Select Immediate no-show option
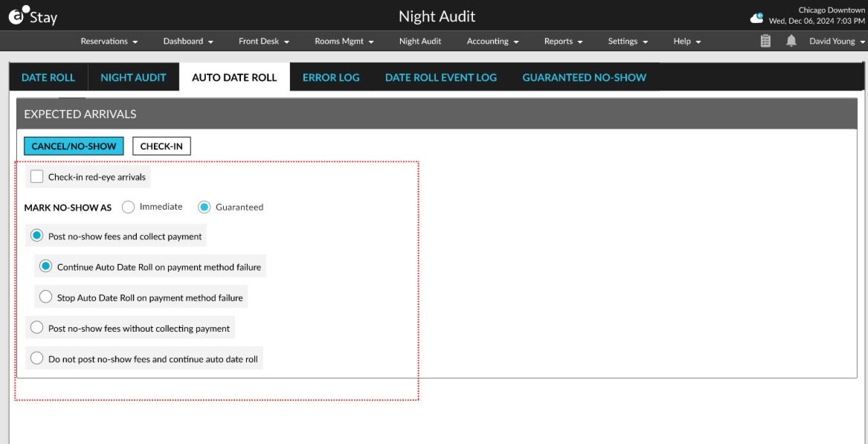The width and height of the screenshot is (868, 444). click(x=129, y=207)
